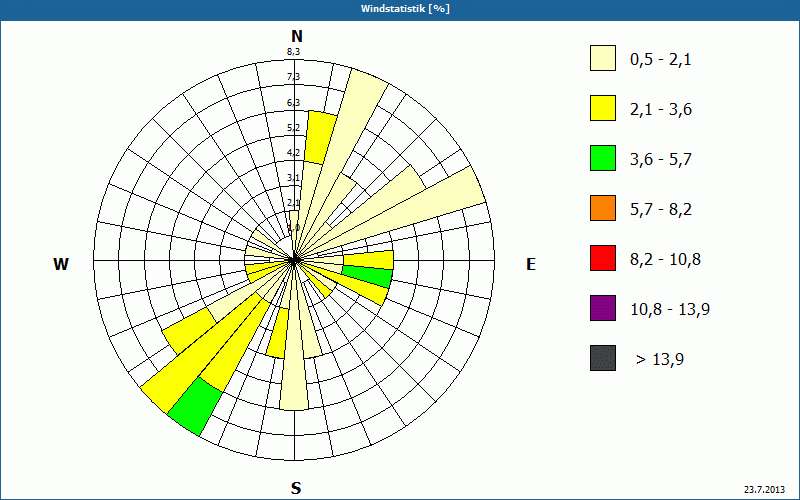Click the legend label 10,8 - 13,9
The height and width of the screenshot is (500, 800).
point(670,310)
